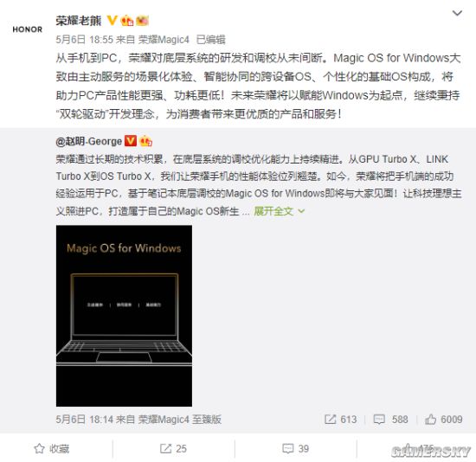
Task: Click the repost icon showing 613
Action: pos(340,420)
